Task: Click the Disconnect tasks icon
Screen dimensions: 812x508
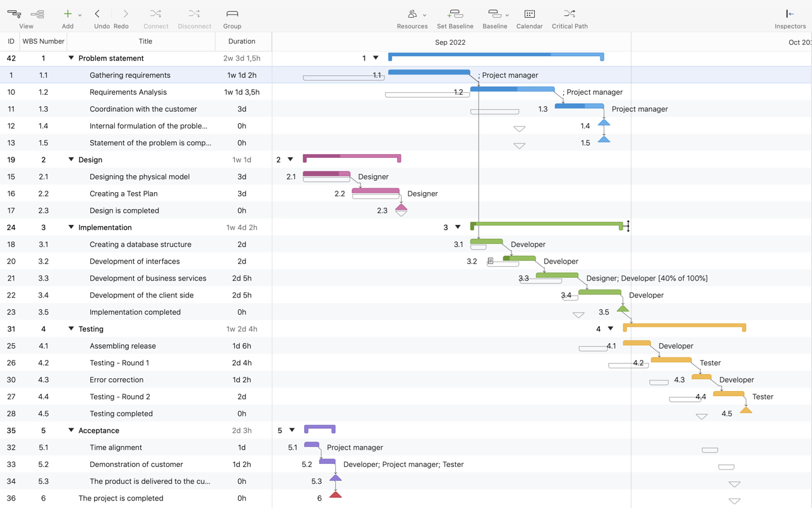Action: 194,14
